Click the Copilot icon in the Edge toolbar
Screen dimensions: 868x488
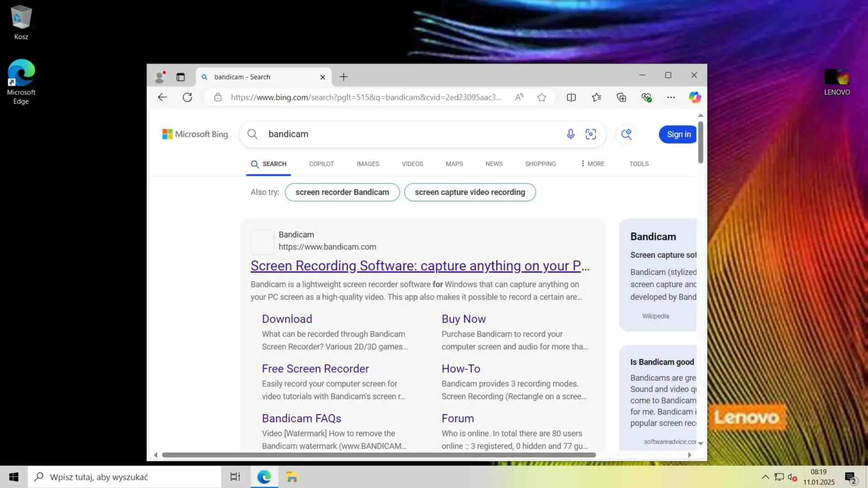(694, 97)
